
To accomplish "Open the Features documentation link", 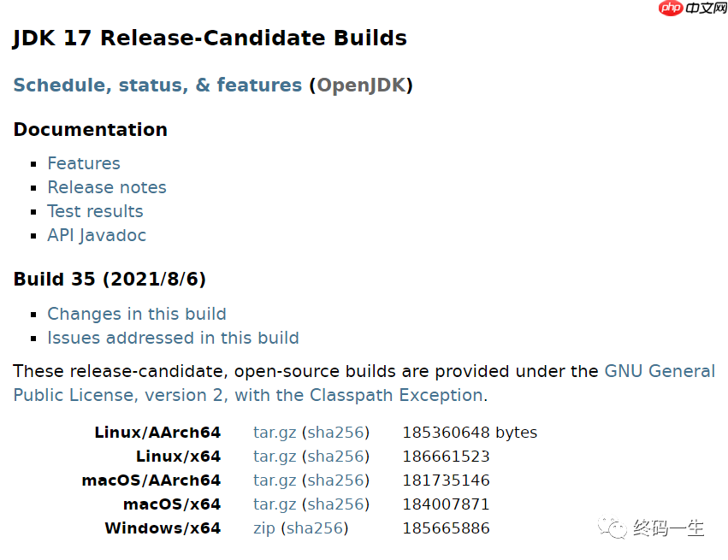I will click(x=84, y=163).
